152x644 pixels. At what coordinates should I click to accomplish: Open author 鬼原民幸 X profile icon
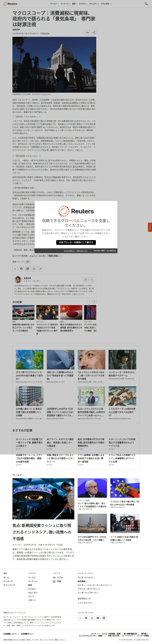92,280
